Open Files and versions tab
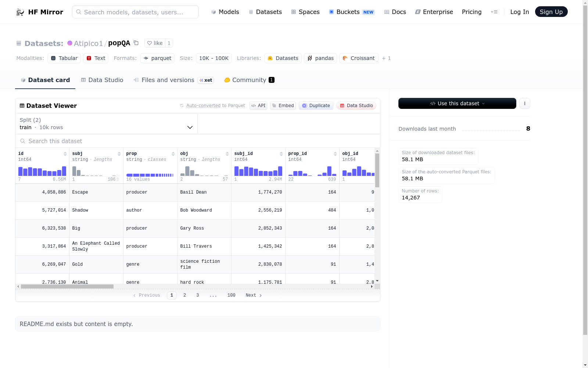The image size is (588, 368). click(173, 80)
